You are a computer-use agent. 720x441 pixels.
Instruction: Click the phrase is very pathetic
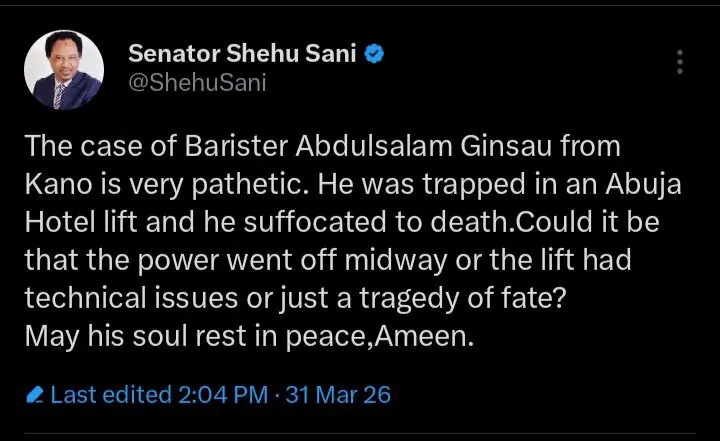click(183, 186)
